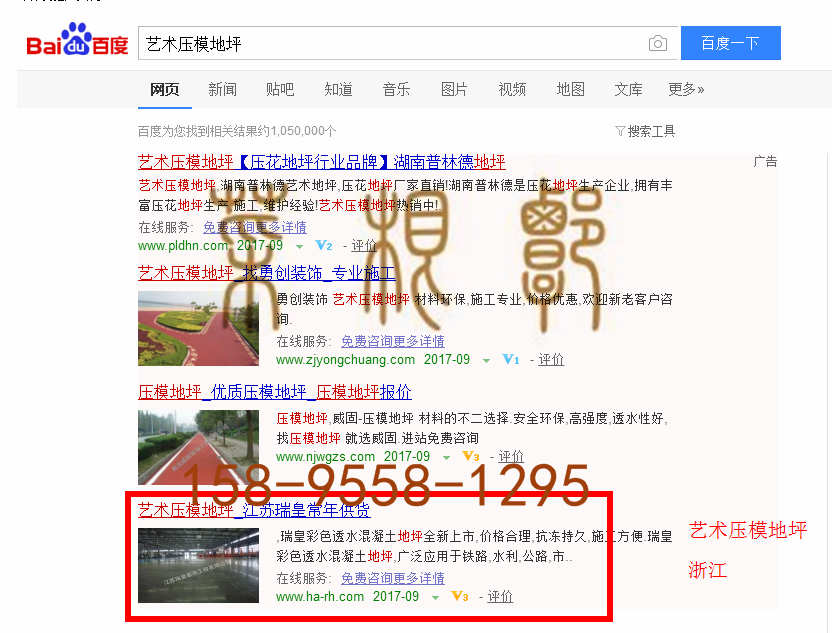Expand dropdown arrow next to www.zjyongchuang.com
This screenshot has width=832, height=633.
[486, 361]
